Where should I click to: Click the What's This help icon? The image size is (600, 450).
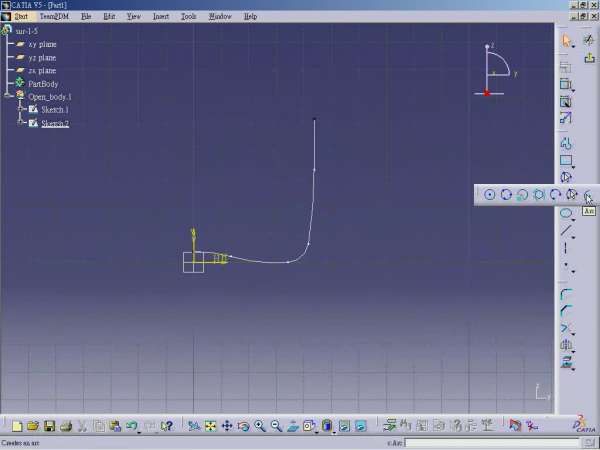point(167,426)
